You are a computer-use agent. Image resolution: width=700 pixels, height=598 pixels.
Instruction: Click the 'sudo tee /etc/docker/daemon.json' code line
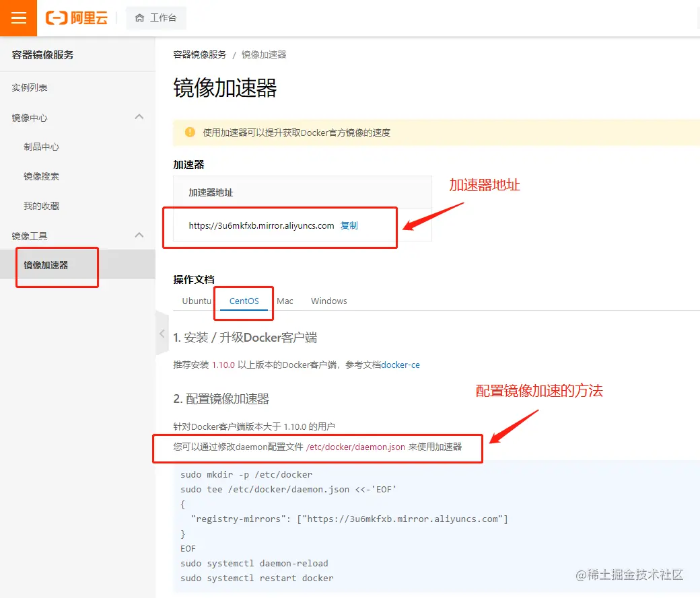coord(288,489)
